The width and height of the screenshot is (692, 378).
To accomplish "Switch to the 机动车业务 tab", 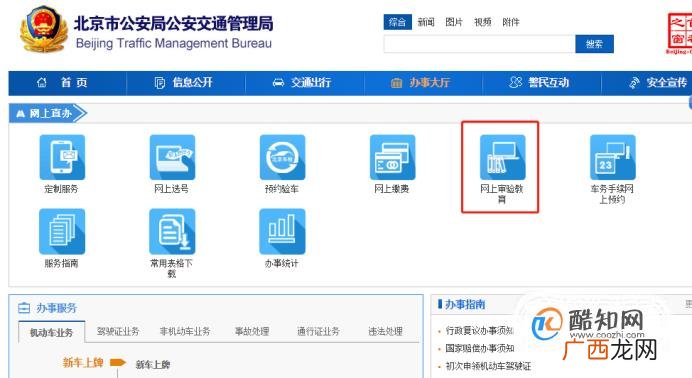I will (51, 333).
